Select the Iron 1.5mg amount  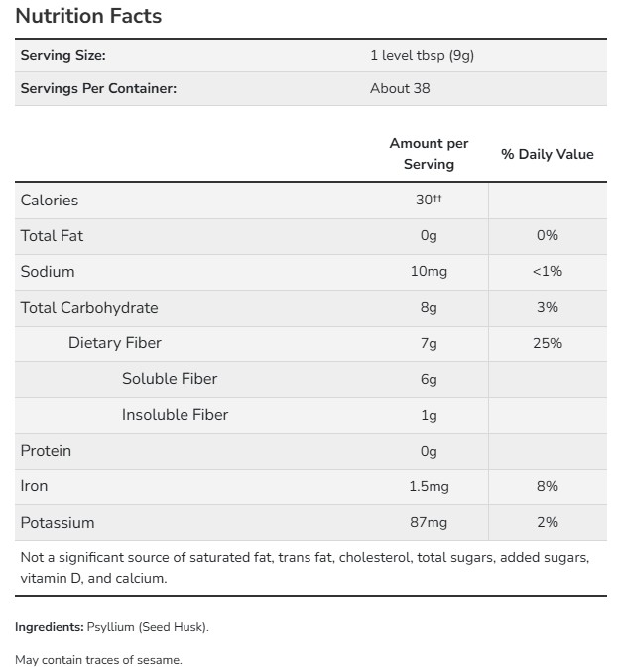(x=429, y=486)
